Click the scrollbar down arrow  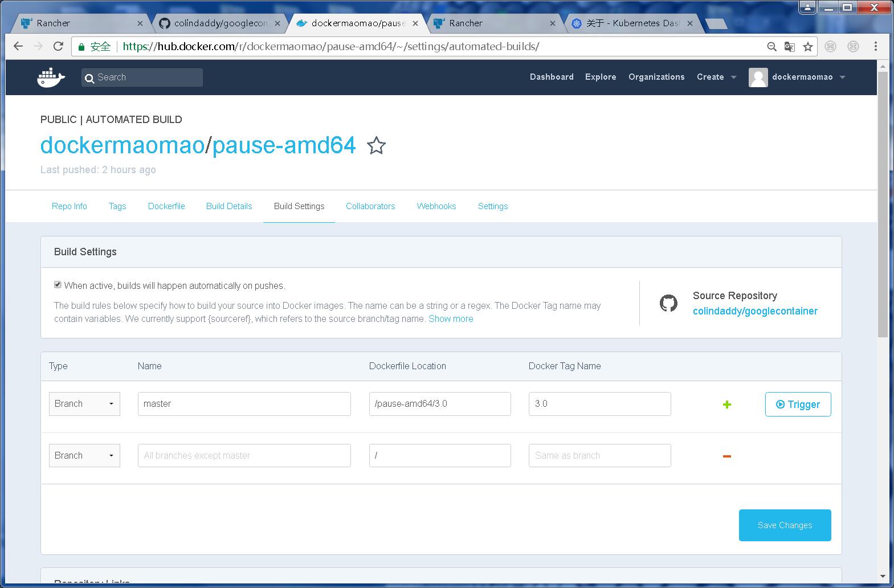[883, 577]
